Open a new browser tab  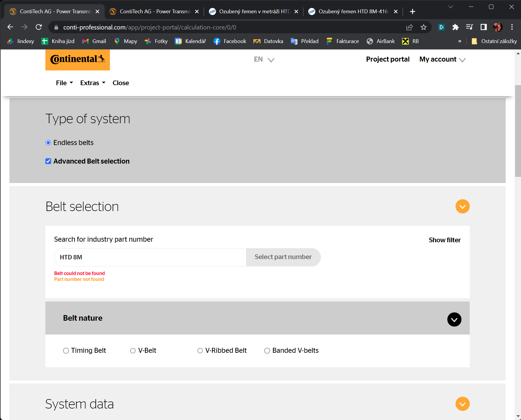tap(413, 11)
